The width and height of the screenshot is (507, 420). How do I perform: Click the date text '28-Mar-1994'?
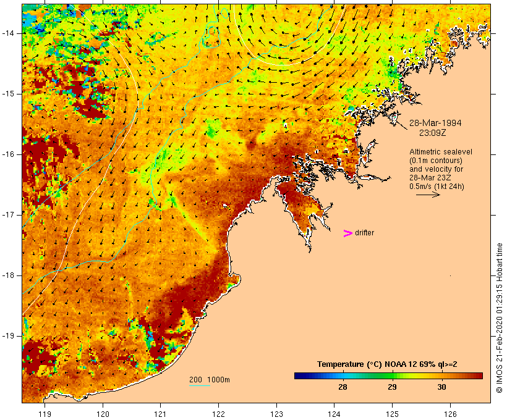pos(435,123)
